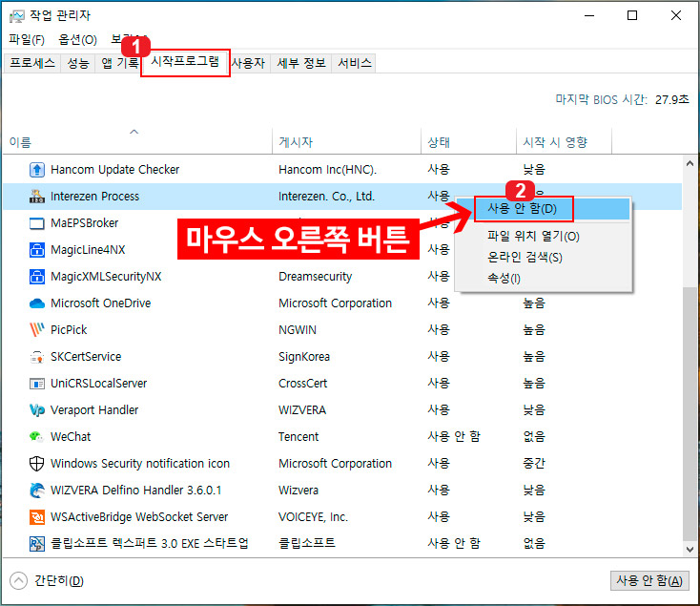The image size is (700, 606).
Task: Open the 옵션(O) menu
Action: pyautogui.click(x=77, y=40)
